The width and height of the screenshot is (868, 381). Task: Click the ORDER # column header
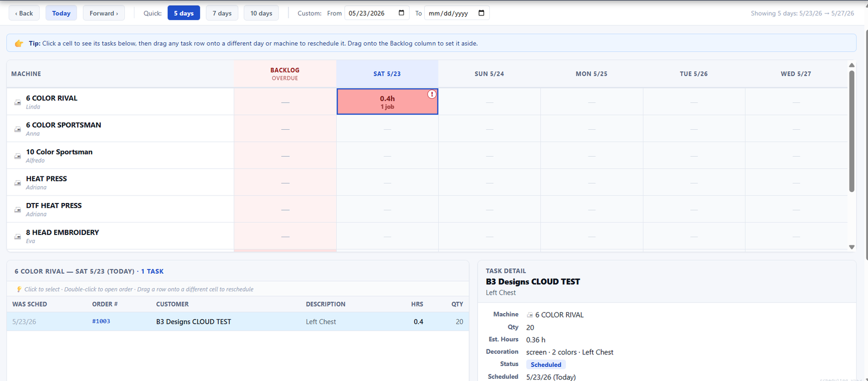pyautogui.click(x=105, y=304)
